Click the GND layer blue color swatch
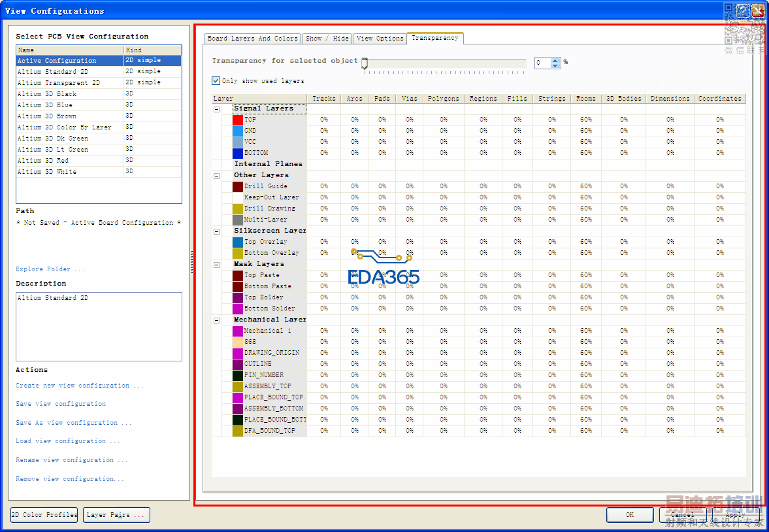769x532 pixels. click(238, 131)
